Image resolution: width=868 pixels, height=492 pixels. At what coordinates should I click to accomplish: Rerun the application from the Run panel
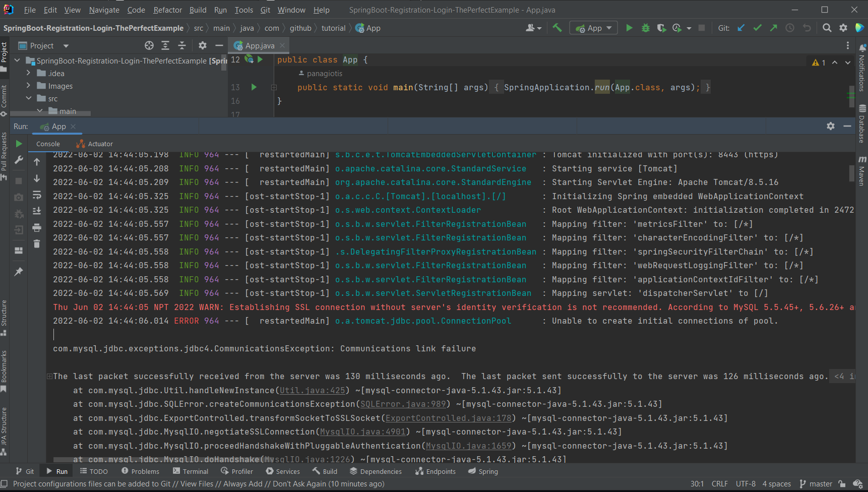19,144
